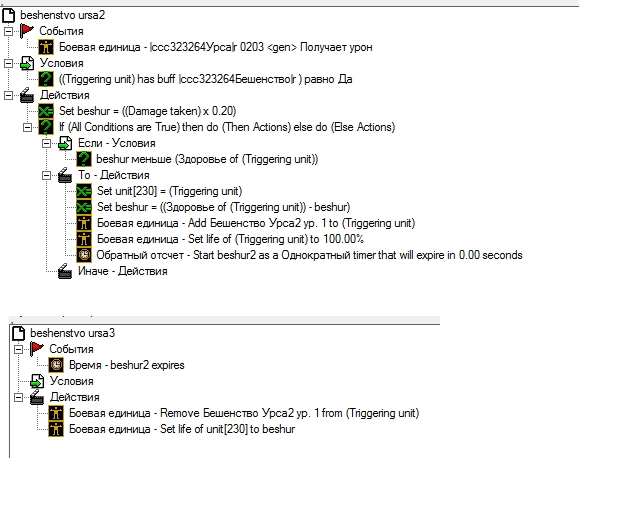Click the question mark icon for has buff condition
Screen dimensions: 620x532
coord(46,79)
